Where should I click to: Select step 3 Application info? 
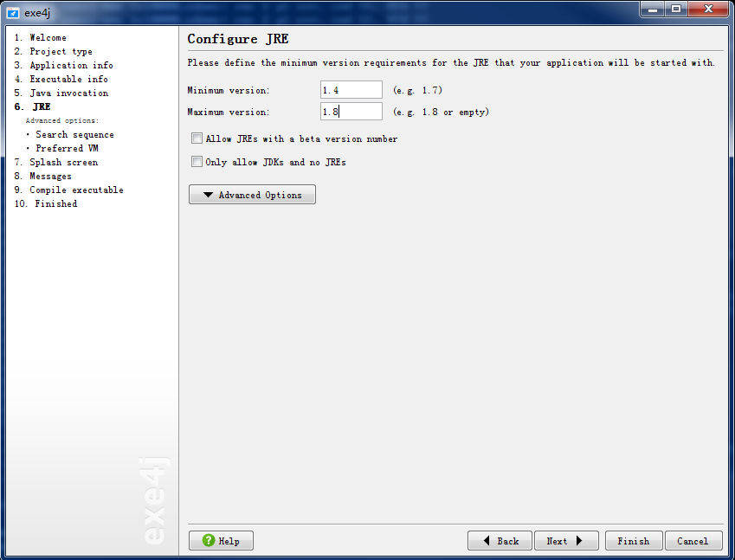click(64, 65)
